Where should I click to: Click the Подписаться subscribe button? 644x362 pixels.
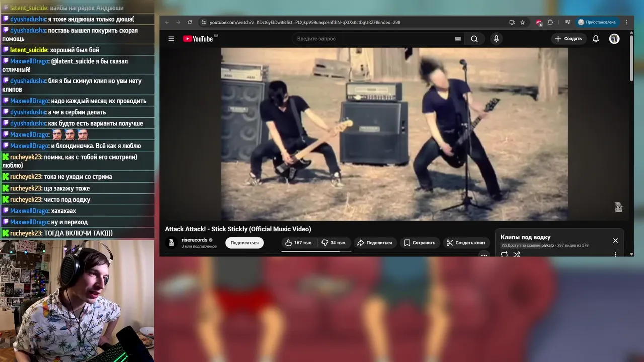245,243
